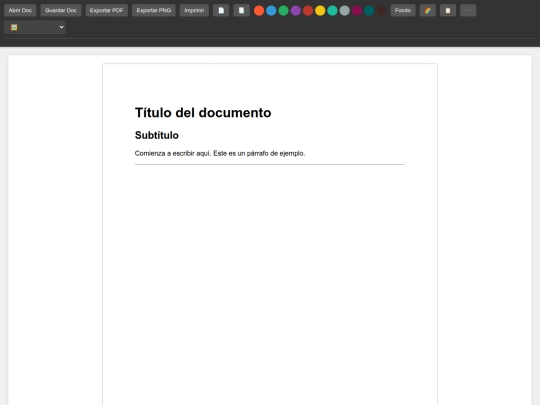Pick the magenta color swatch

click(x=357, y=11)
